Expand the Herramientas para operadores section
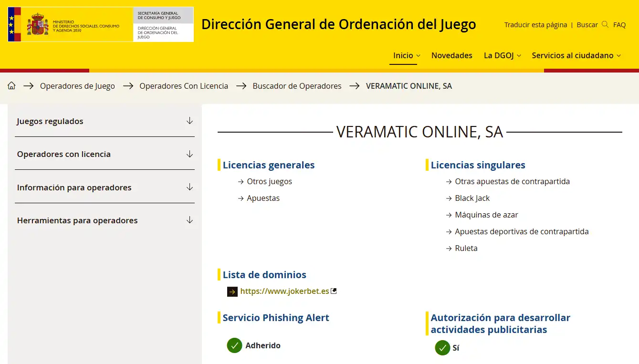The height and width of the screenshot is (364, 639). click(x=105, y=220)
